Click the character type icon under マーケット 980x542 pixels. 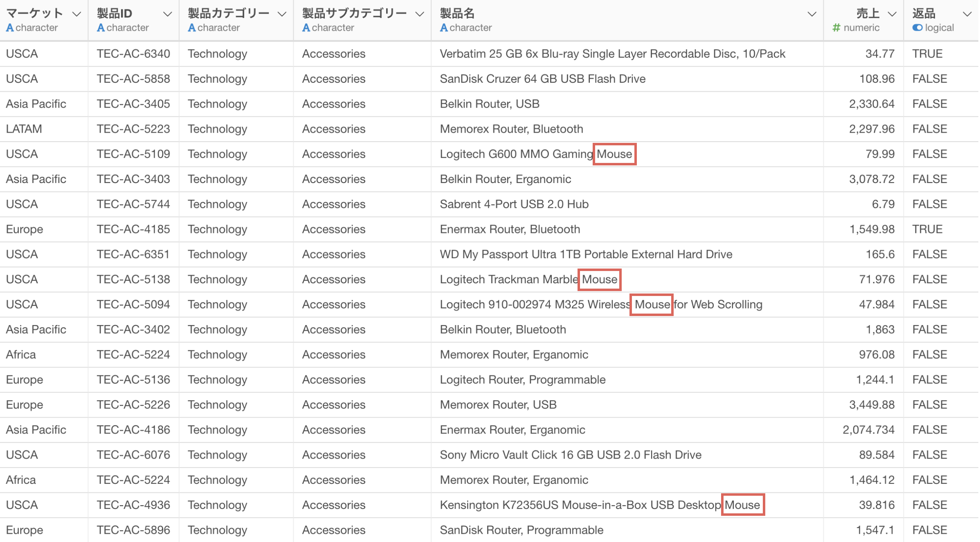(x=10, y=28)
